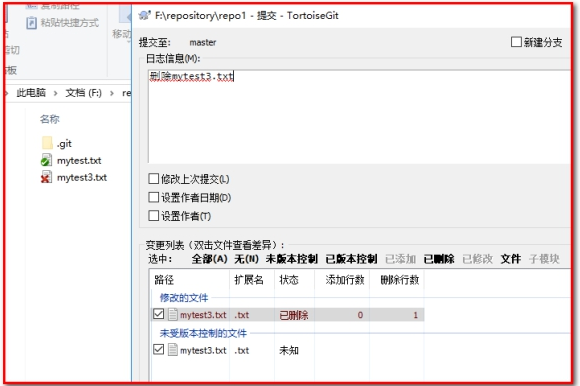Click the TortoiseGit title bar icon
Image resolution: width=580 pixels, height=386 pixels.
[x=144, y=16]
